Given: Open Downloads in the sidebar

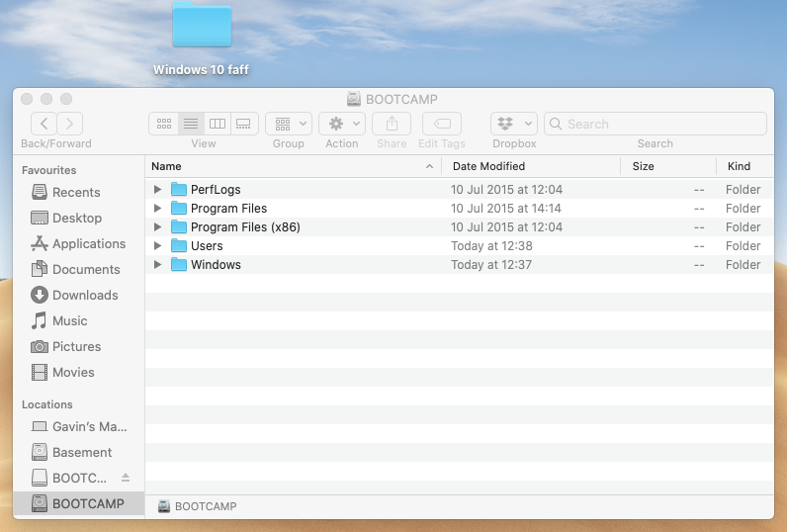Looking at the screenshot, I should click(x=78, y=295).
